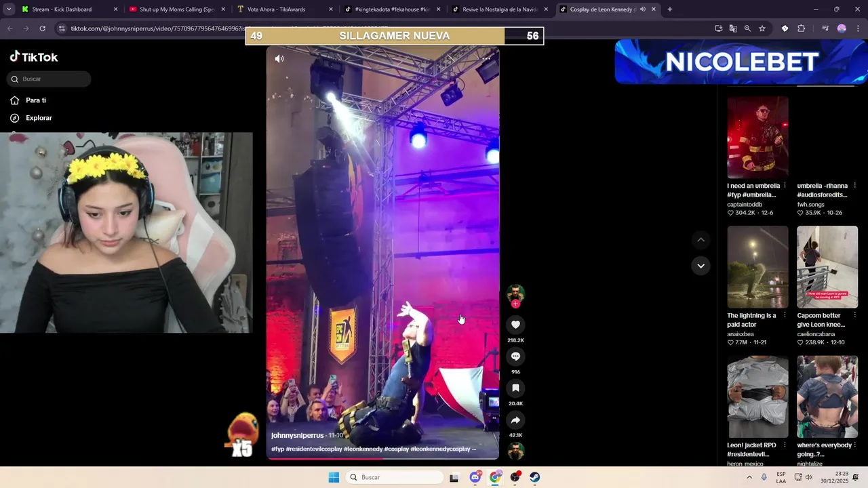Open the #leonkennedy hashtag
This screenshot has height=488, width=868.
click(x=363, y=449)
